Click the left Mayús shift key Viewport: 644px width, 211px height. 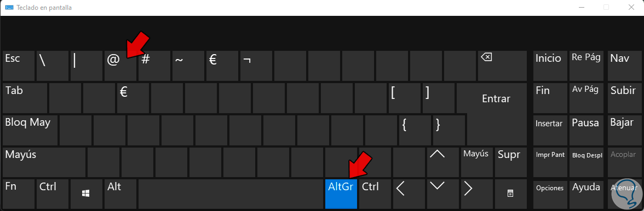[44, 162]
